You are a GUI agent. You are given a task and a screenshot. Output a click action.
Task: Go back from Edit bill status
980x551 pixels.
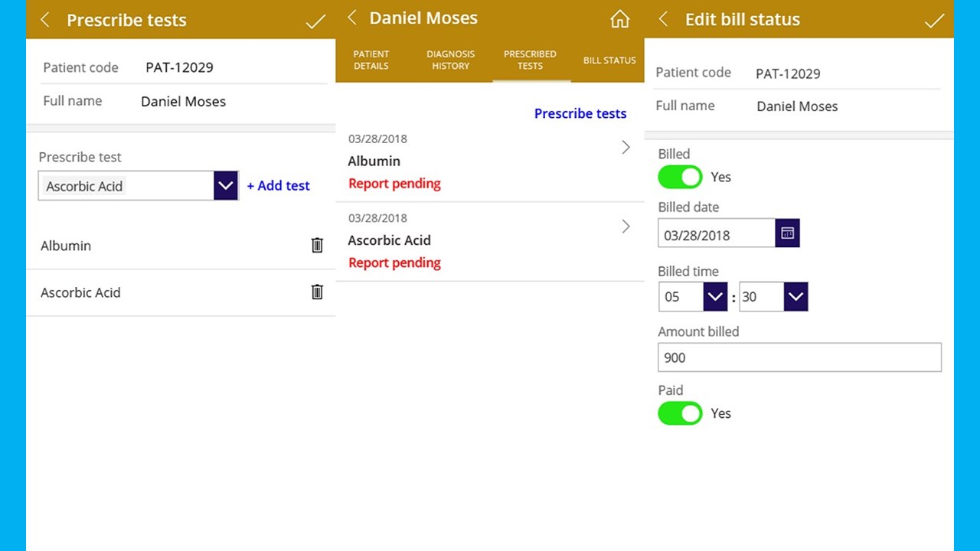click(664, 19)
